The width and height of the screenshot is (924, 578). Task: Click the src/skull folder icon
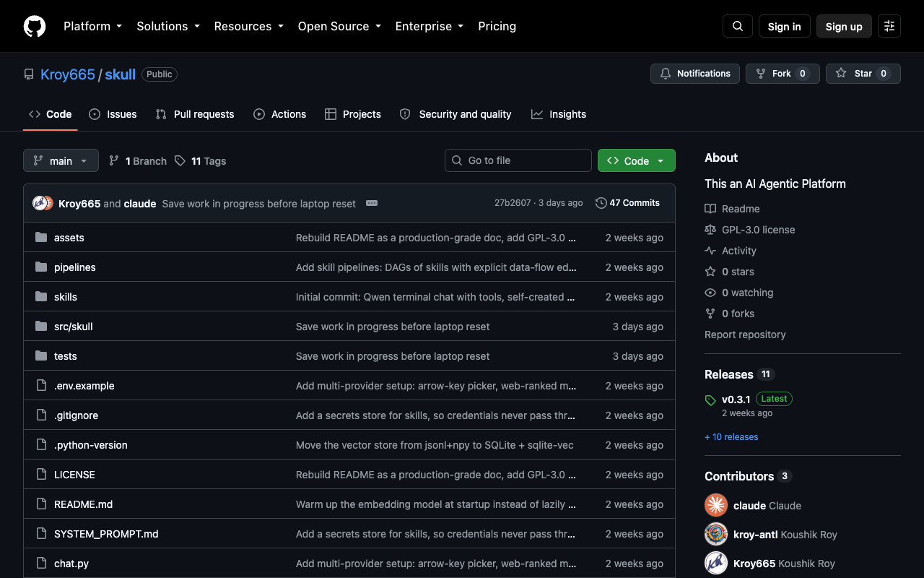41,327
